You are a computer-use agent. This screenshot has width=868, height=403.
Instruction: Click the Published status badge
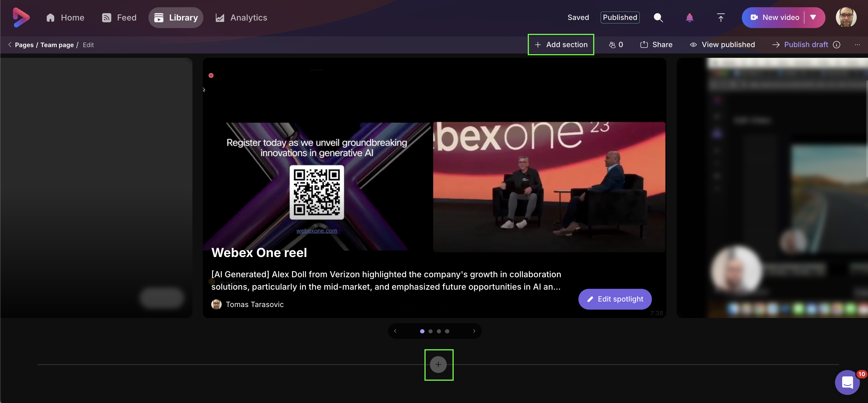pyautogui.click(x=620, y=18)
